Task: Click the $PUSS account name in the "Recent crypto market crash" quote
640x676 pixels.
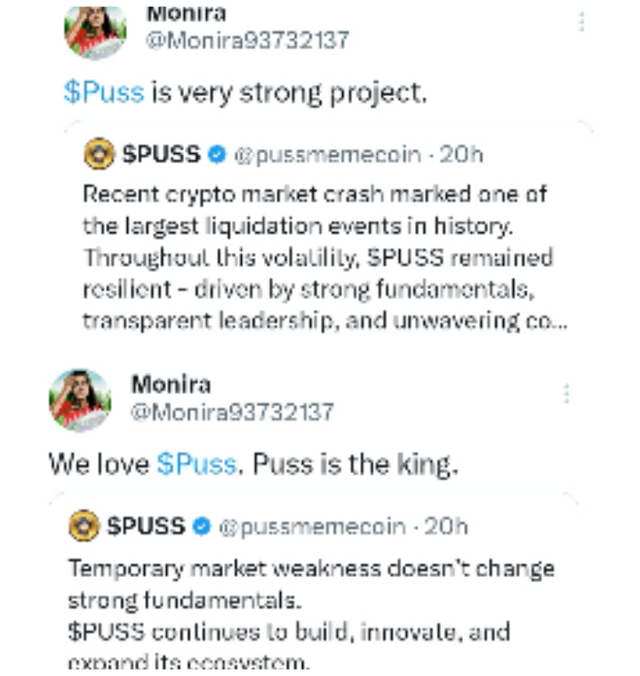Action: 160,155
